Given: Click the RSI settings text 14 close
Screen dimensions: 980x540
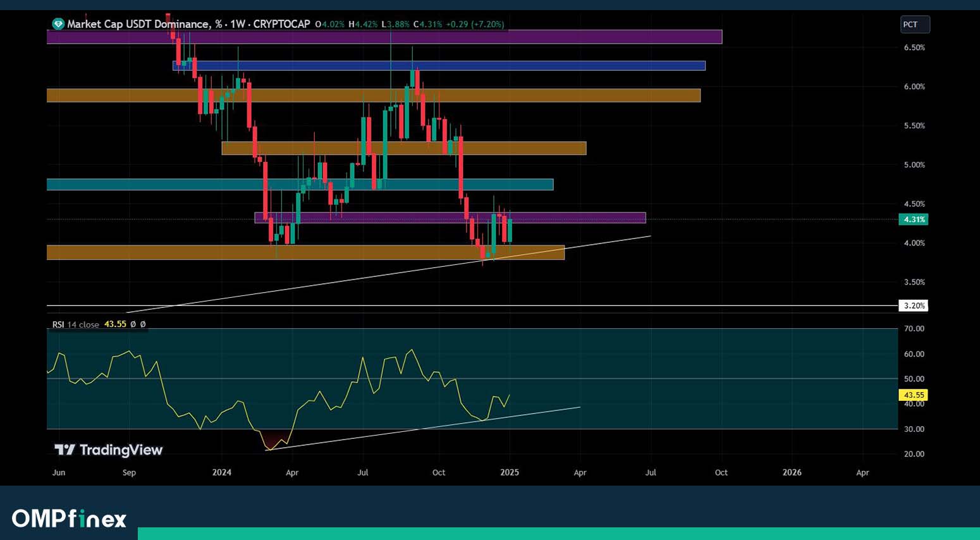Looking at the screenshot, I should tap(83, 324).
